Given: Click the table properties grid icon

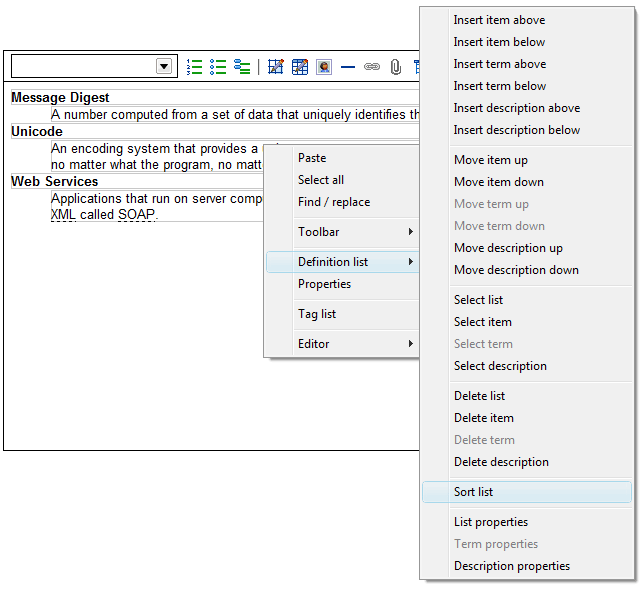Looking at the screenshot, I should pos(300,67).
